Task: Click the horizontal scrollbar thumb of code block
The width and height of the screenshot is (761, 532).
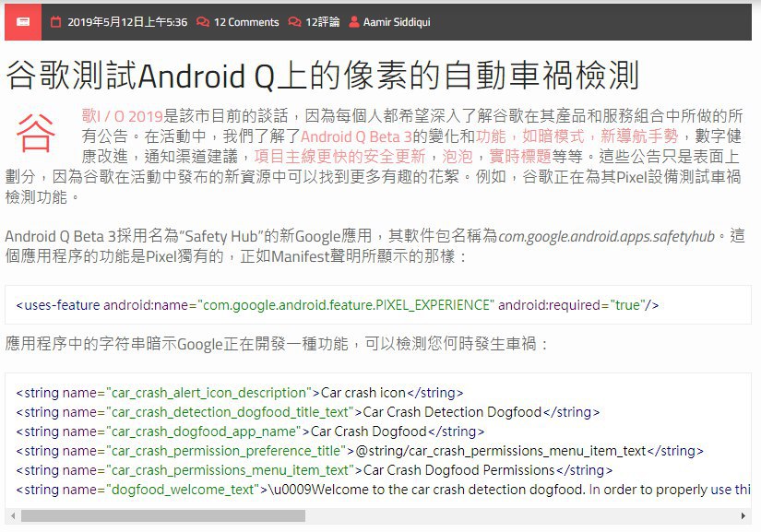Action: point(163,516)
